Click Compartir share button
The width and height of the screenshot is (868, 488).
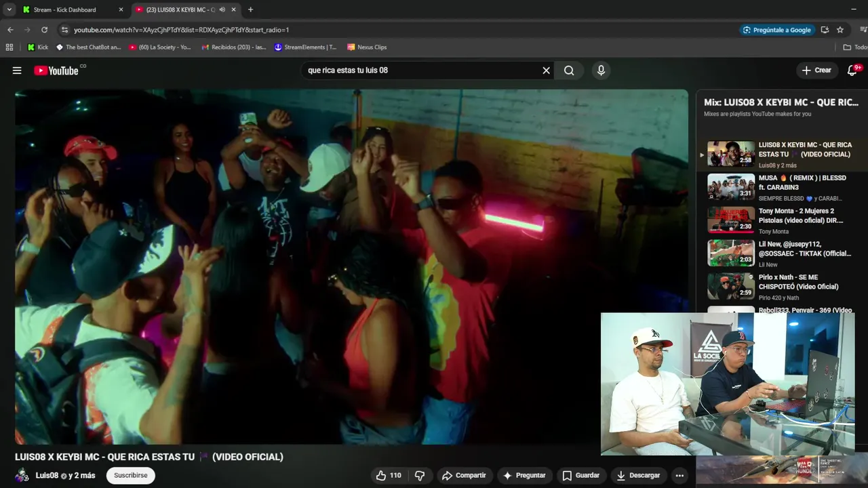pyautogui.click(x=464, y=476)
